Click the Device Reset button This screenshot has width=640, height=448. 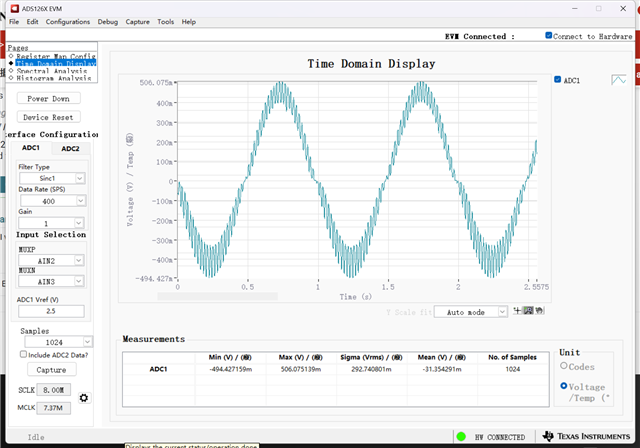tap(48, 117)
